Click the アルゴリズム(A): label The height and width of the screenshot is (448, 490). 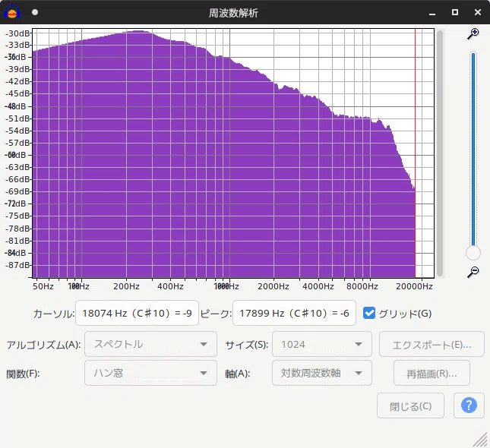[x=44, y=345]
